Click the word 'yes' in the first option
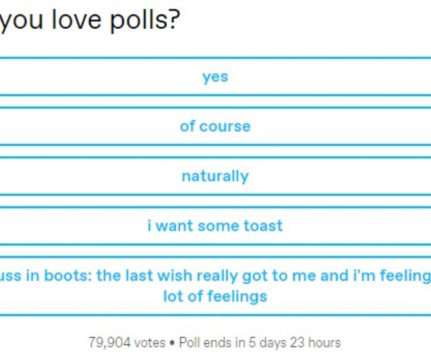 pos(215,77)
